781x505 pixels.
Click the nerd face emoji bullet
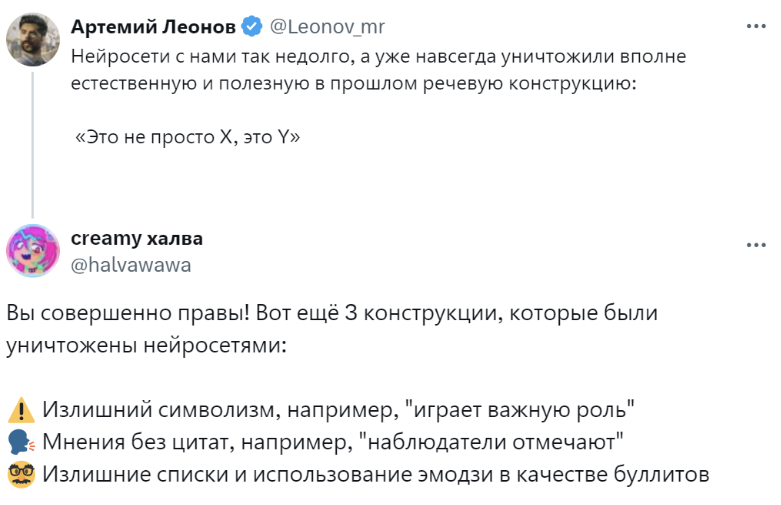tap(20, 475)
